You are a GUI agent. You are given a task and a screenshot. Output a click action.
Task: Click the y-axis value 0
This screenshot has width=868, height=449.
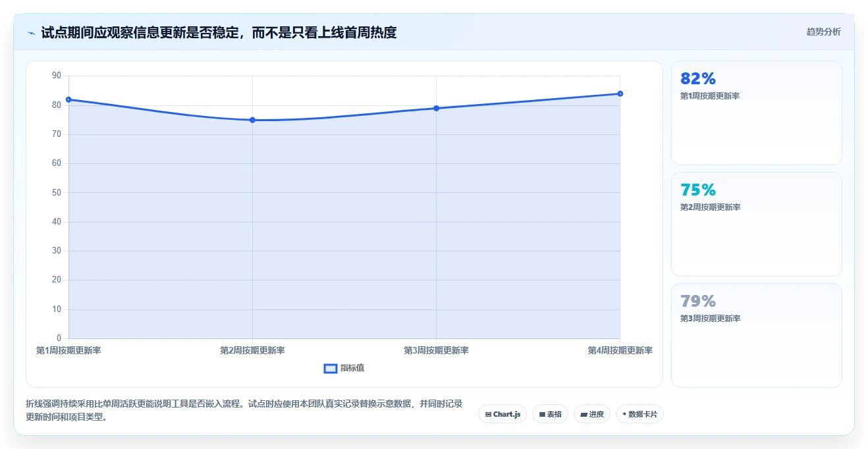(59, 338)
